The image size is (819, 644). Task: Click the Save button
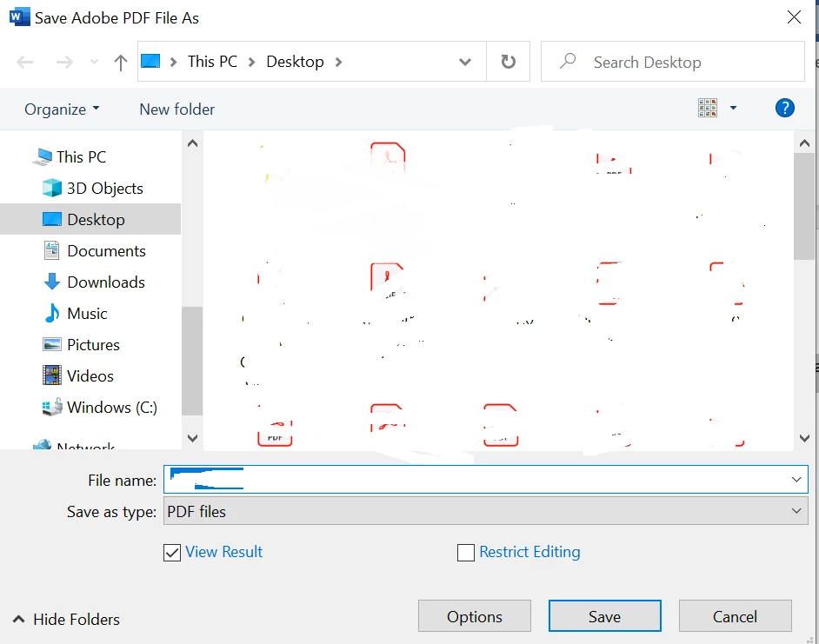(605, 616)
